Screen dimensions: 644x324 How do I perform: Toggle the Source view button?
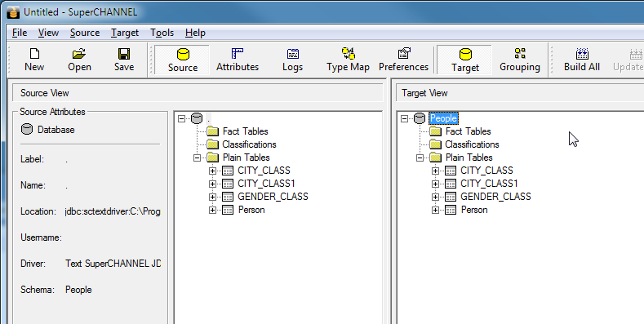point(182,60)
